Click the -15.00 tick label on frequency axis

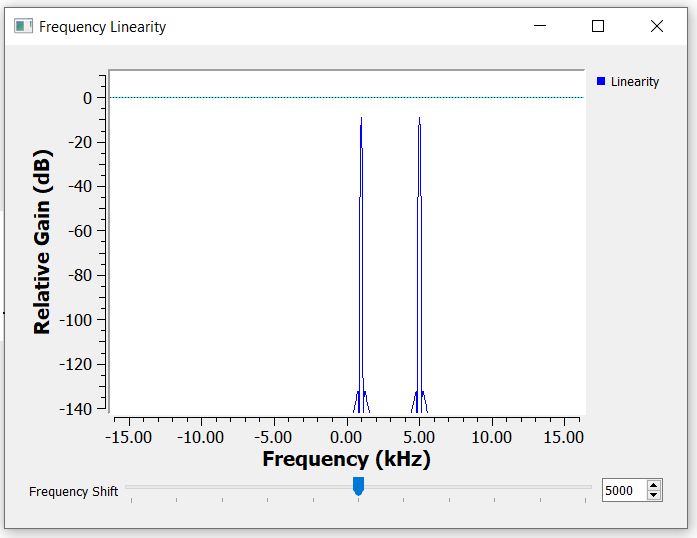[129, 437]
